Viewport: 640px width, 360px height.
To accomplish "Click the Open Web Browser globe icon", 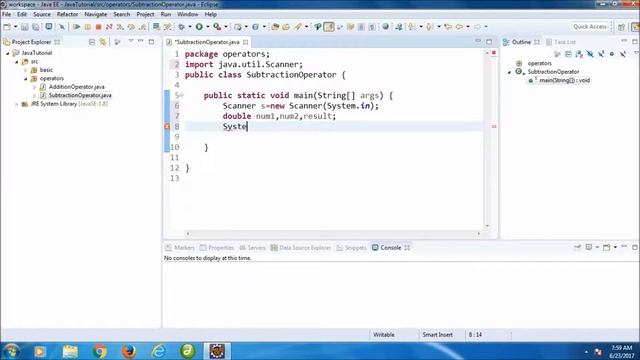I will tap(385, 27).
